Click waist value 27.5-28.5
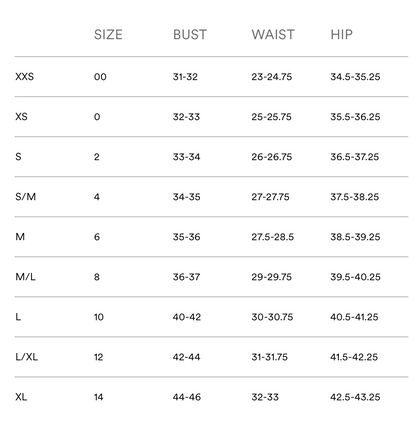 point(273,237)
